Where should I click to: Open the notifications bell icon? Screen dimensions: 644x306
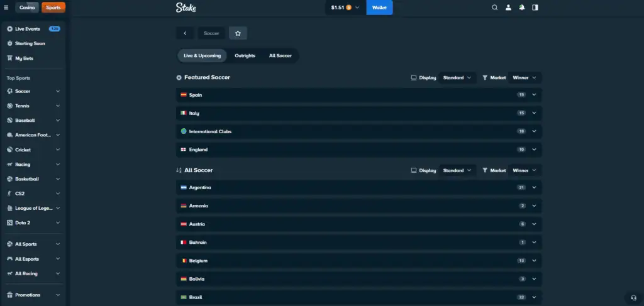(x=521, y=8)
